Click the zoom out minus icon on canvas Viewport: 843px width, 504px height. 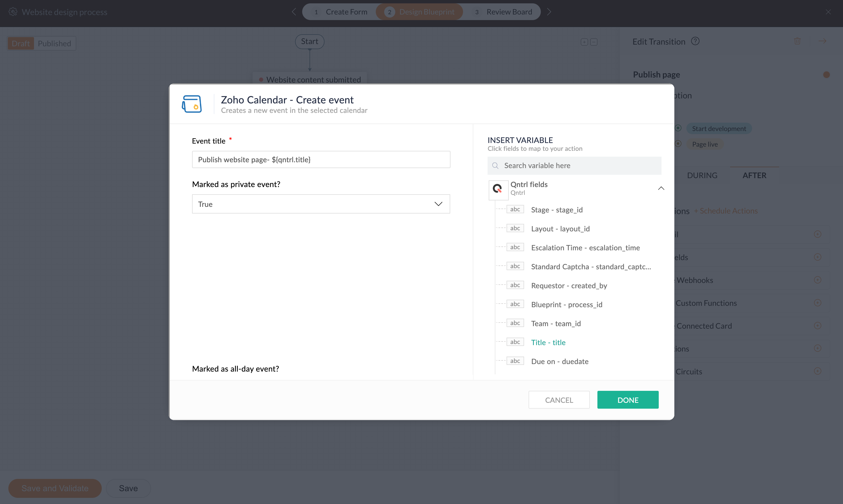[x=594, y=42]
